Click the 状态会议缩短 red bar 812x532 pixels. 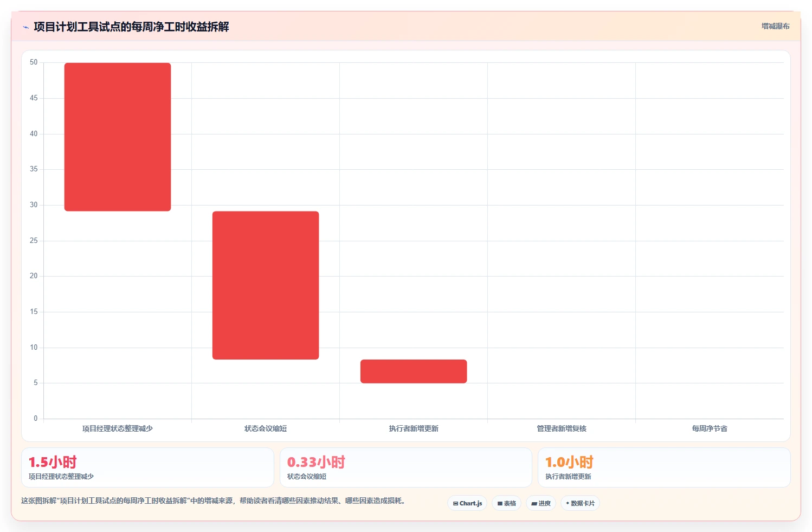click(266, 285)
